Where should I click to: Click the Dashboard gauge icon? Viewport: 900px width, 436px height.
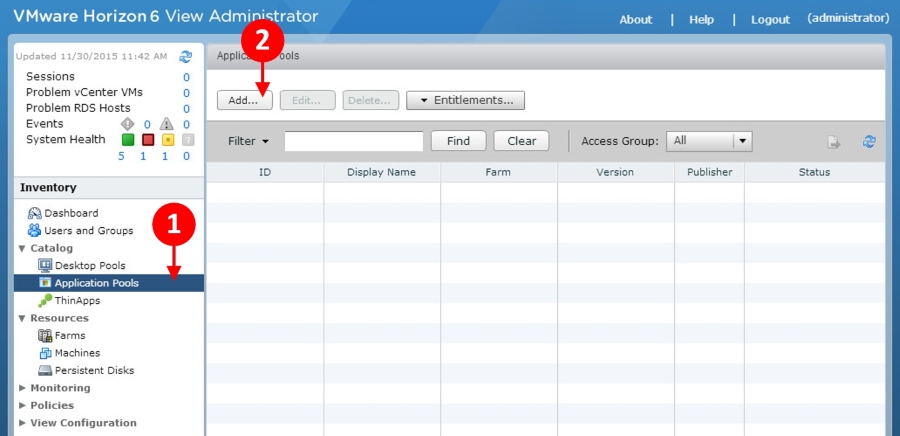tap(34, 213)
